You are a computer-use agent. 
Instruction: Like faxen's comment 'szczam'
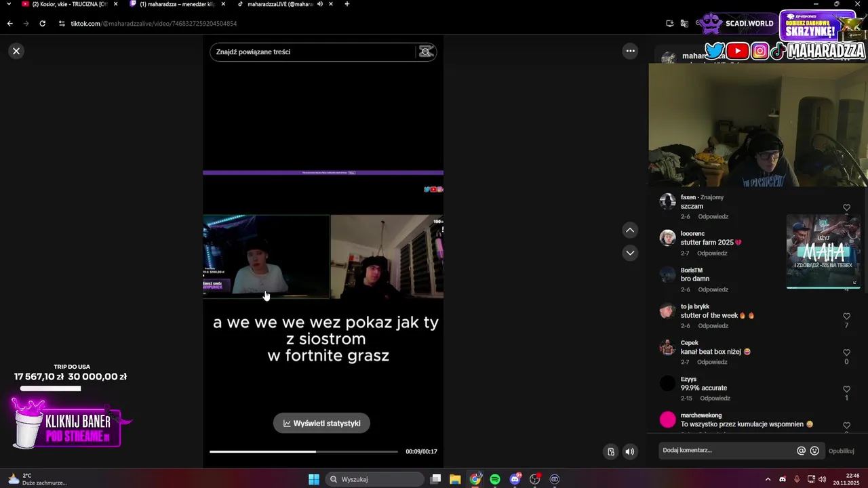(846, 207)
